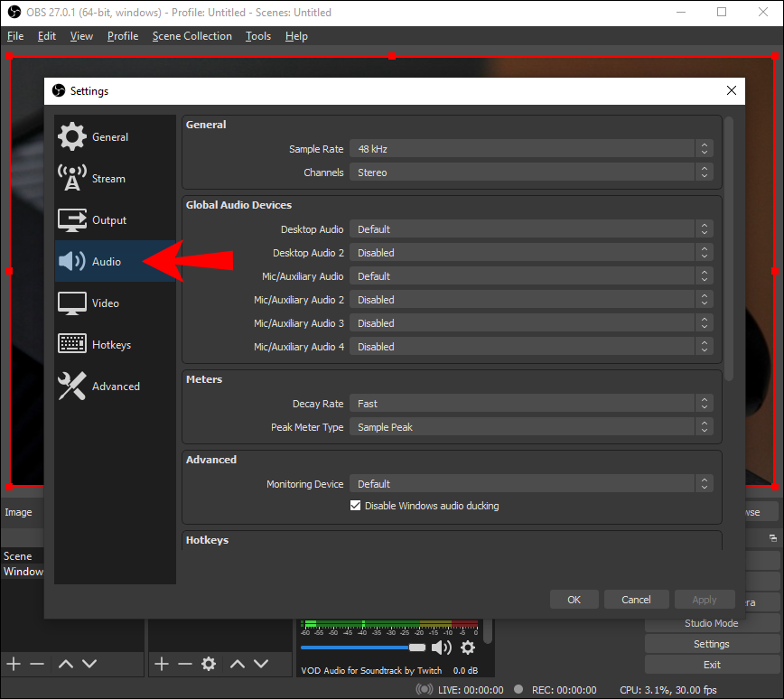784x699 pixels.
Task: Click the Studio Mode button
Action: (711, 623)
